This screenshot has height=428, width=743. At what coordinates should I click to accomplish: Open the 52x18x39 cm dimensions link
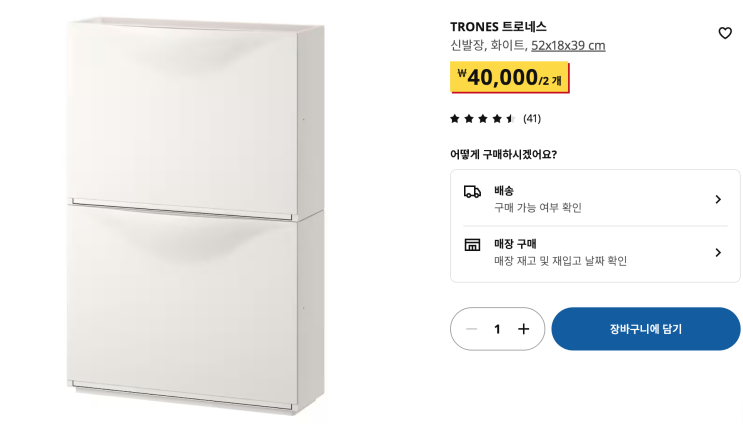(568, 46)
